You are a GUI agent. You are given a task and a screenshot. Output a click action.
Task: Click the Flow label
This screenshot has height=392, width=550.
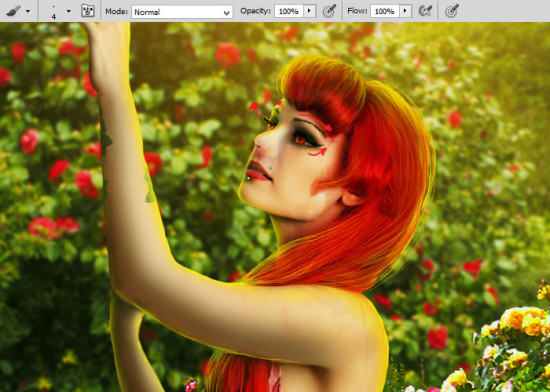(357, 11)
